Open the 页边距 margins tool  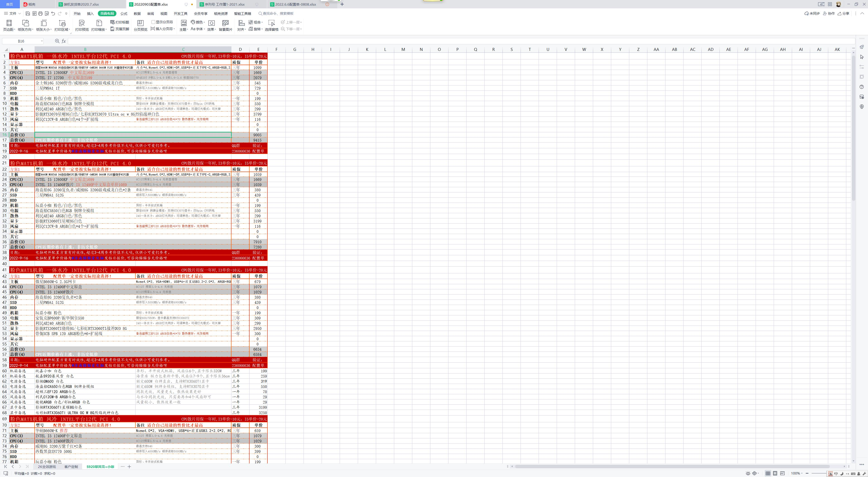pyautogui.click(x=9, y=26)
